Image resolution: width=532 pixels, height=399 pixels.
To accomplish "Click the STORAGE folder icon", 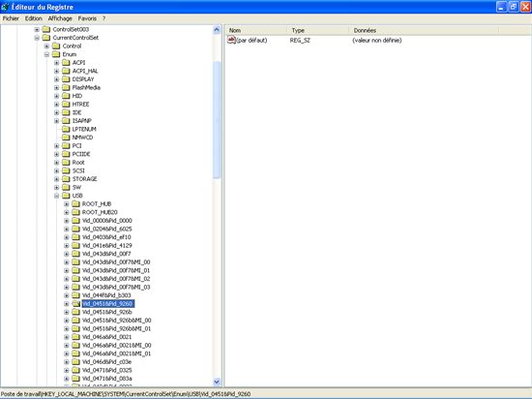I will [66, 179].
